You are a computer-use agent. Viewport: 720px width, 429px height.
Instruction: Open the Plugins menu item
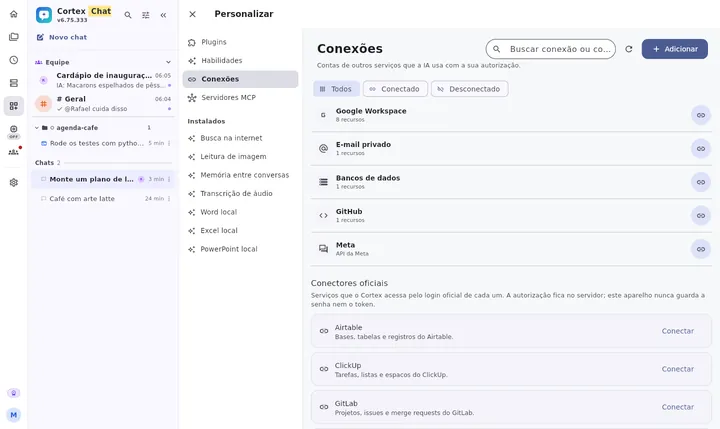click(x=240, y=42)
